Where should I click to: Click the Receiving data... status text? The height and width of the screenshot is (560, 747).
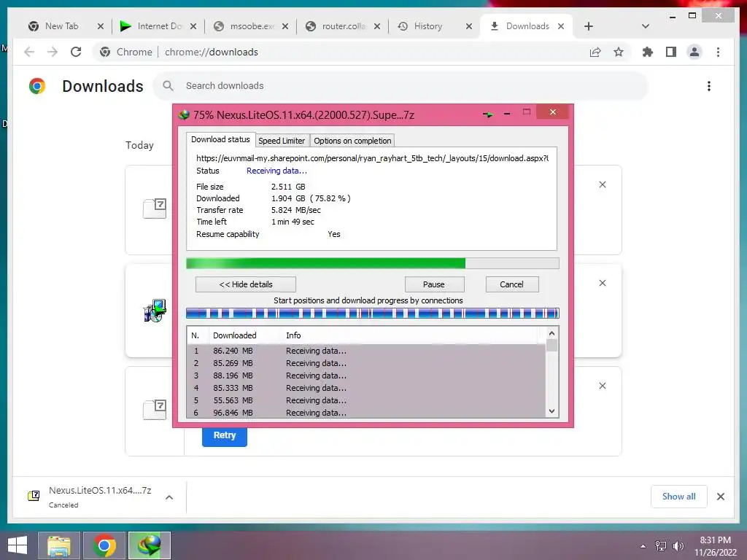pos(276,171)
